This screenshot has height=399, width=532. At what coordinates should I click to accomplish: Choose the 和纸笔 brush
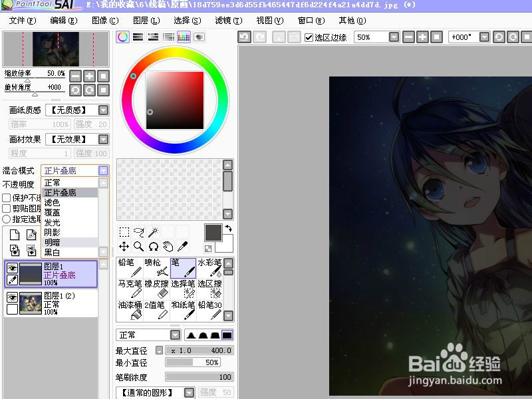(x=184, y=310)
